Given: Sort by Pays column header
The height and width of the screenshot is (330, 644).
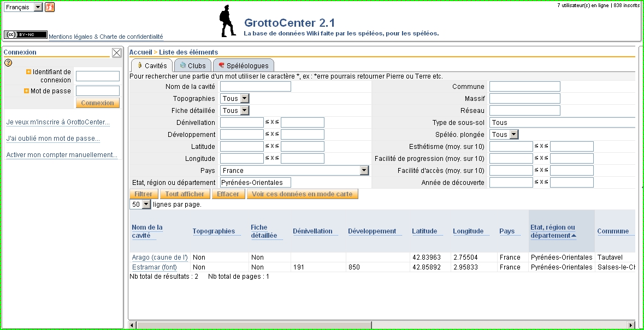Looking at the screenshot, I should click(507, 231).
